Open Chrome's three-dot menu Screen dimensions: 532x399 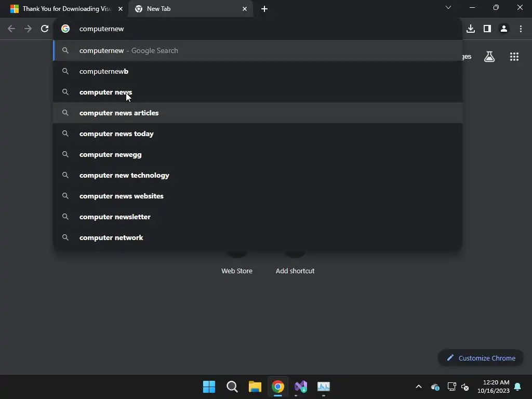click(521, 29)
